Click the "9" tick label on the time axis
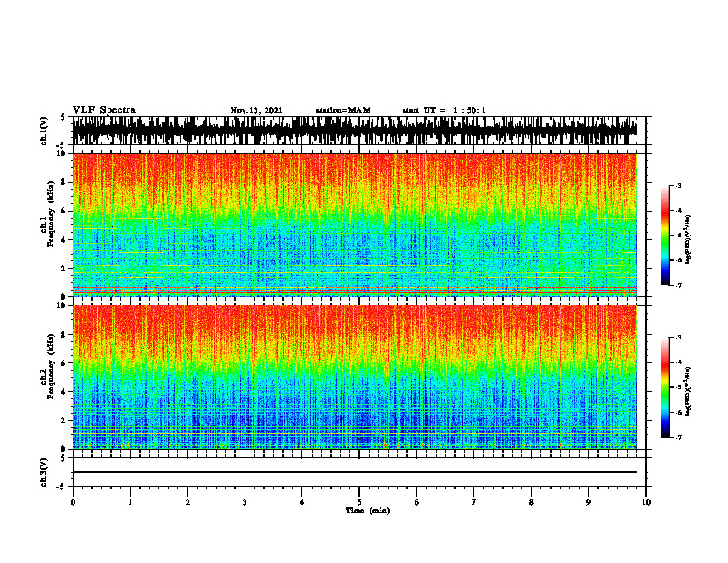 tap(588, 502)
